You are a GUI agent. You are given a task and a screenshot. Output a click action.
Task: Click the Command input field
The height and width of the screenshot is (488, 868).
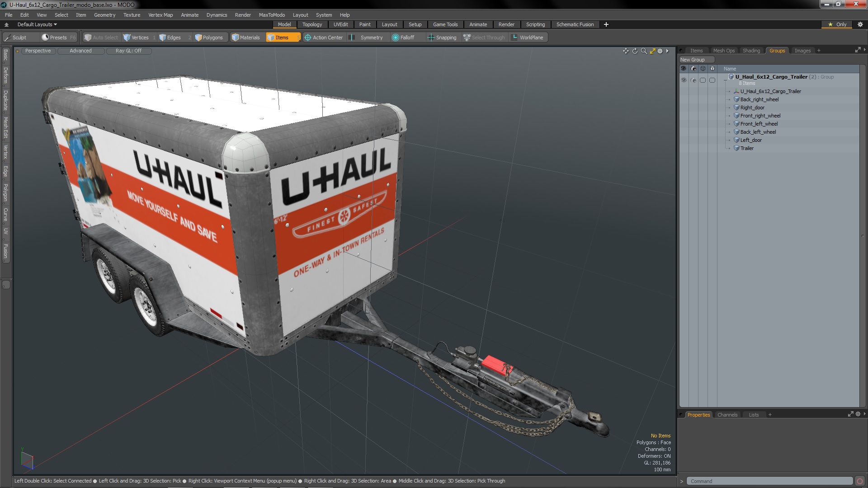769,481
